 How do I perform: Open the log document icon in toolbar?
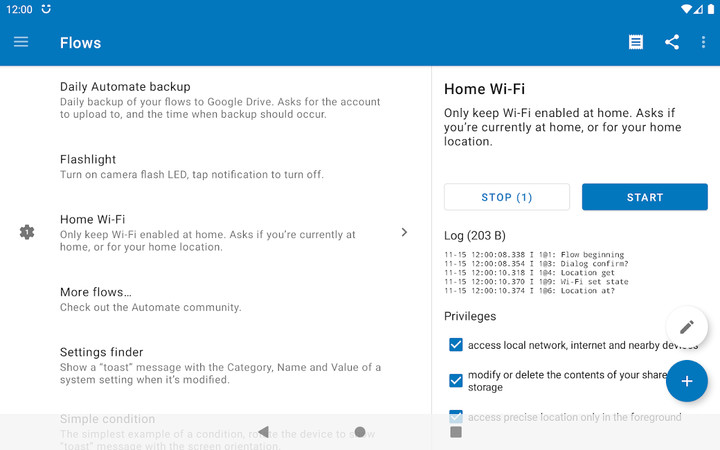click(x=636, y=42)
